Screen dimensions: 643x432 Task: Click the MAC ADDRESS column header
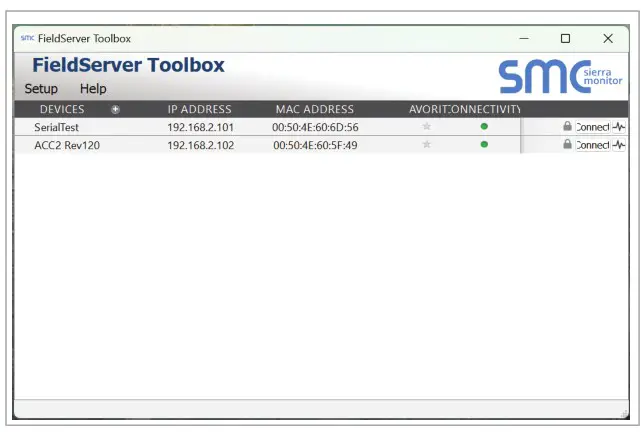(315, 110)
